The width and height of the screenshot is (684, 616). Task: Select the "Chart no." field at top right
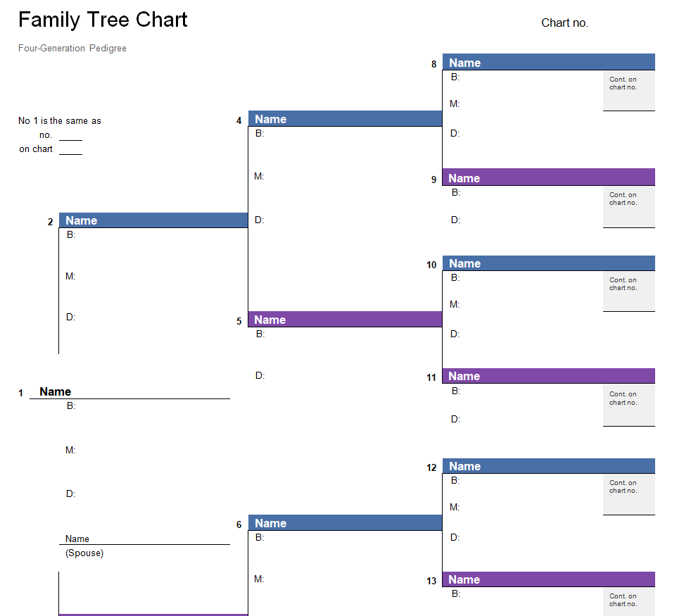click(564, 23)
